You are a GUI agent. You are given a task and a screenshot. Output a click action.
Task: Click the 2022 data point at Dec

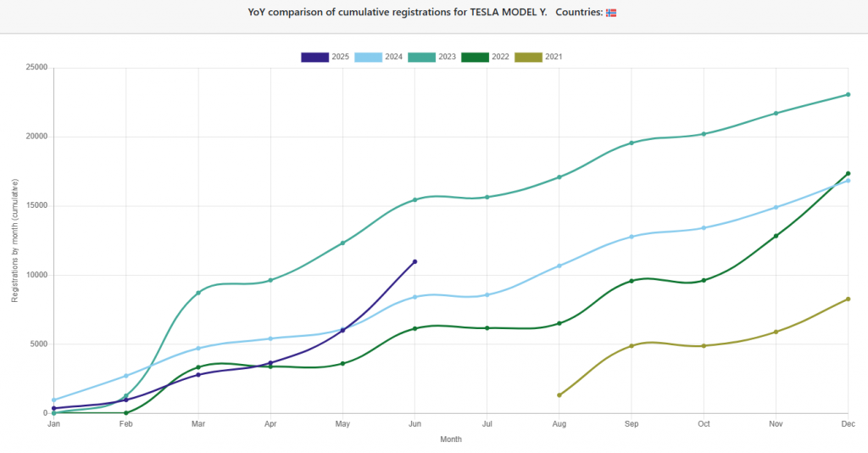point(848,174)
